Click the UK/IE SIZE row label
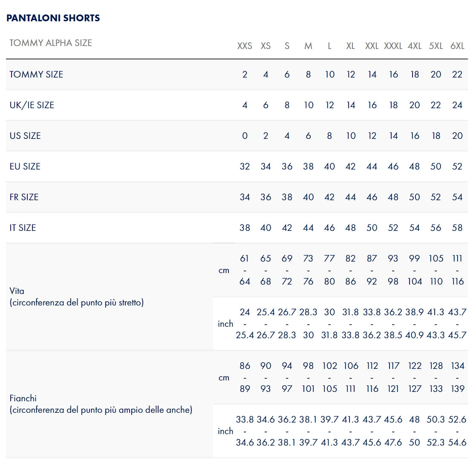This screenshot has width=476, height=469. coord(32,105)
